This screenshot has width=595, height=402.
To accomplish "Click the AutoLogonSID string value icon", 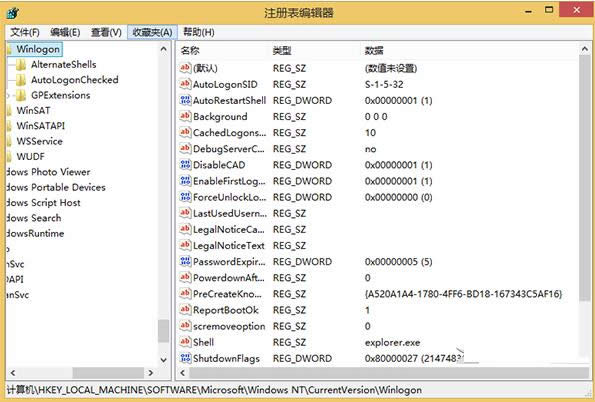I will [x=185, y=84].
